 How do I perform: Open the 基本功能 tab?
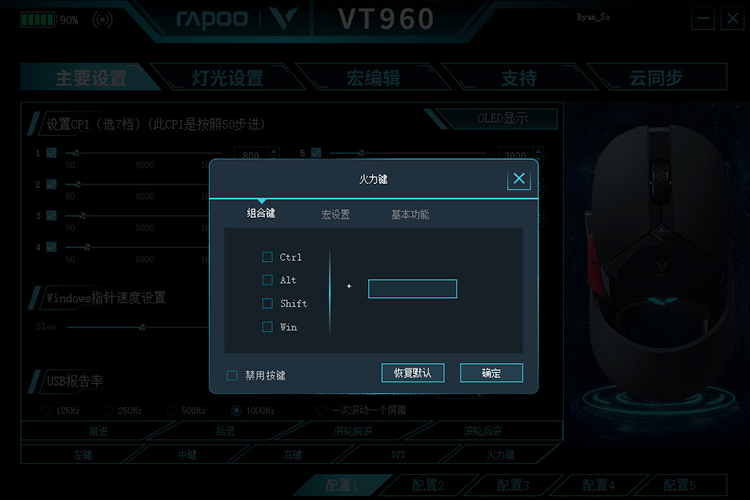410,214
